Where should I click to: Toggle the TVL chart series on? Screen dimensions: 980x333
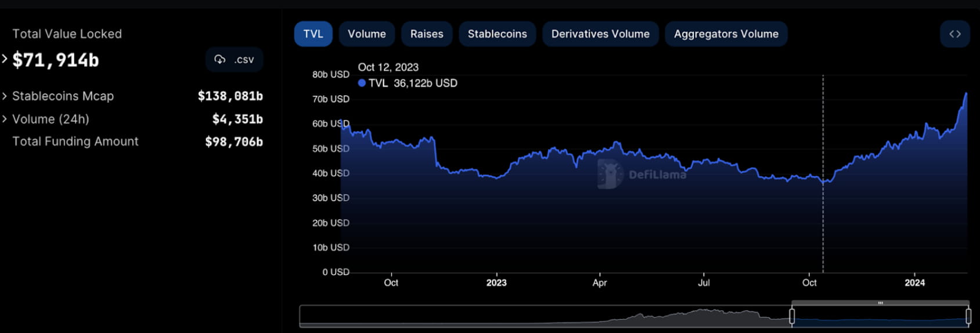coord(313,34)
